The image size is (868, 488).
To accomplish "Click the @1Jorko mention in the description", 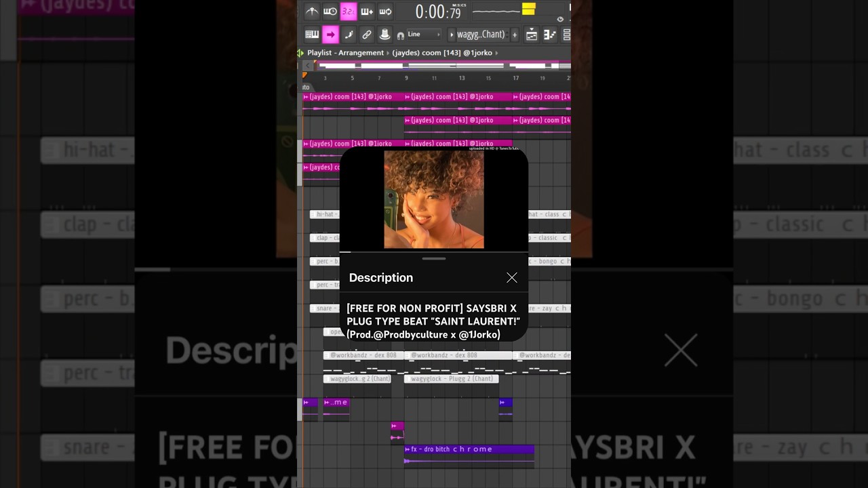I will pos(478,335).
